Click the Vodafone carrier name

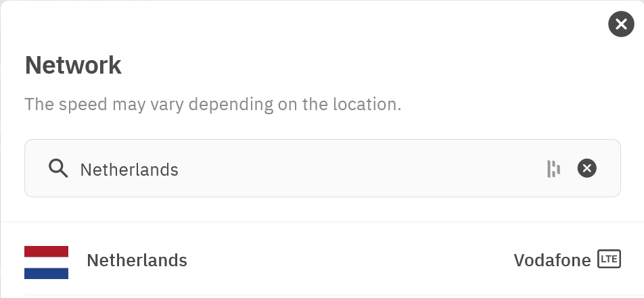coord(552,259)
